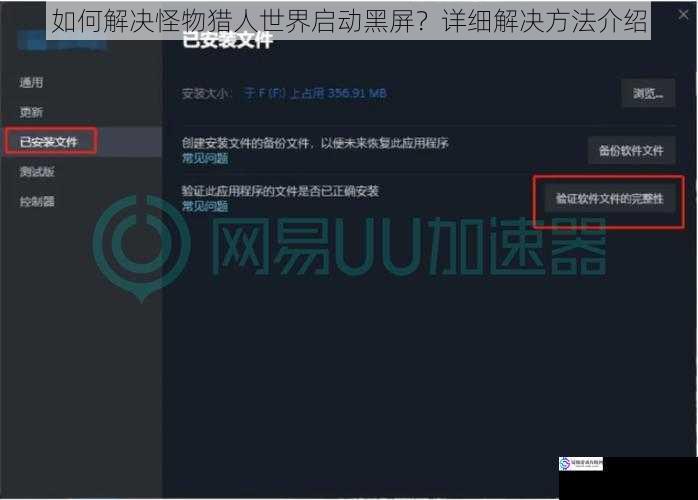Switch to the 更新 tab

click(x=31, y=112)
